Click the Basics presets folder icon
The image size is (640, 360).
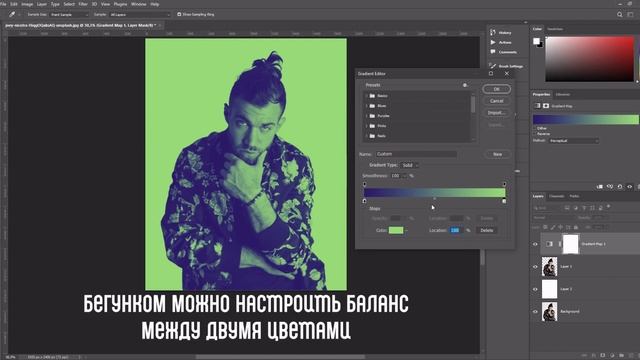coord(372,96)
